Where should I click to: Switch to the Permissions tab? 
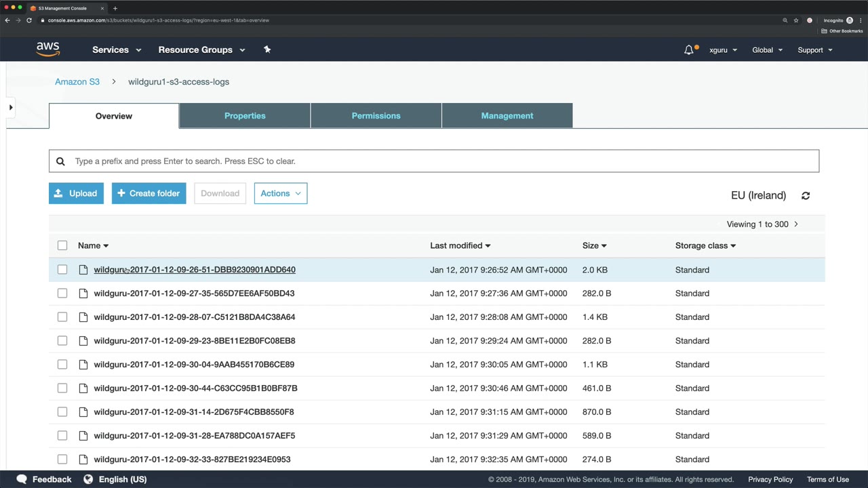coord(376,116)
